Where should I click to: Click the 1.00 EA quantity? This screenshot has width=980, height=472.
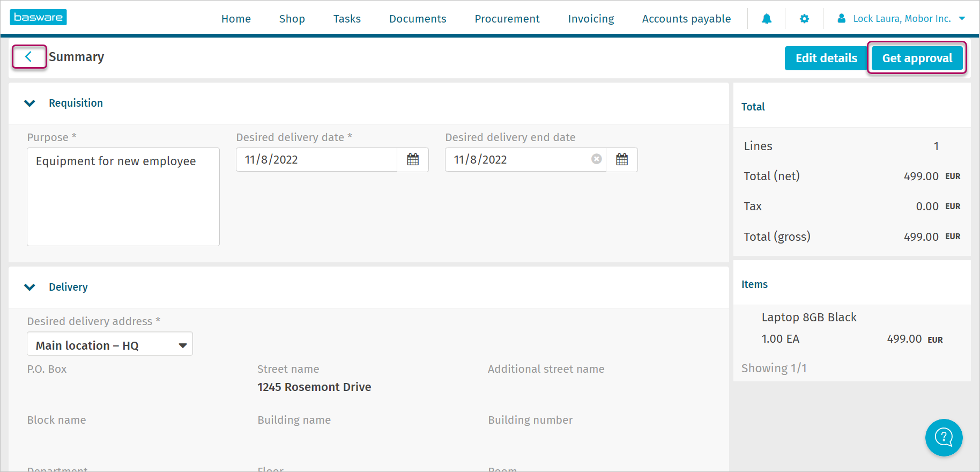click(x=780, y=338)
